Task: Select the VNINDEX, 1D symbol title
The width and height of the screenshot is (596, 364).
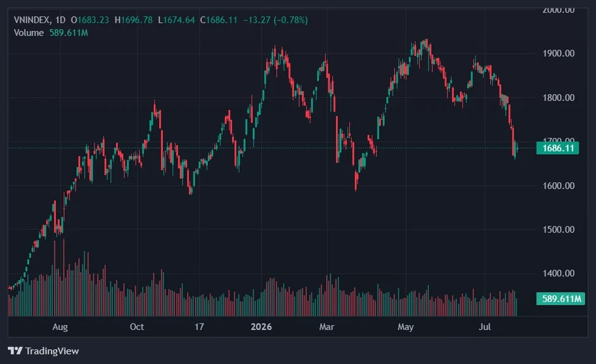Action: click(x=39, y=20)
